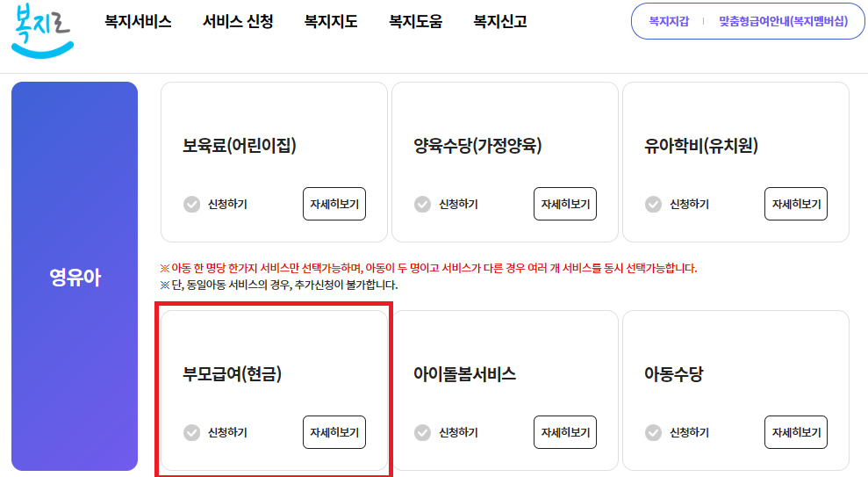View details for 아이돌봄서비스
This screenshot has width=868, height=477.
pyautogui.click(x=565, y=432)
